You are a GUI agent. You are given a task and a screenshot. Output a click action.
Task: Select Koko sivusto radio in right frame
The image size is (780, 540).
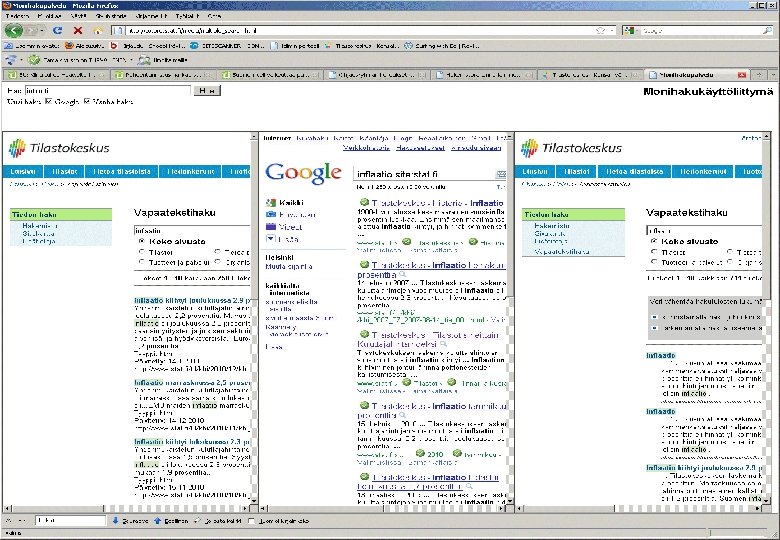[654, 241]
